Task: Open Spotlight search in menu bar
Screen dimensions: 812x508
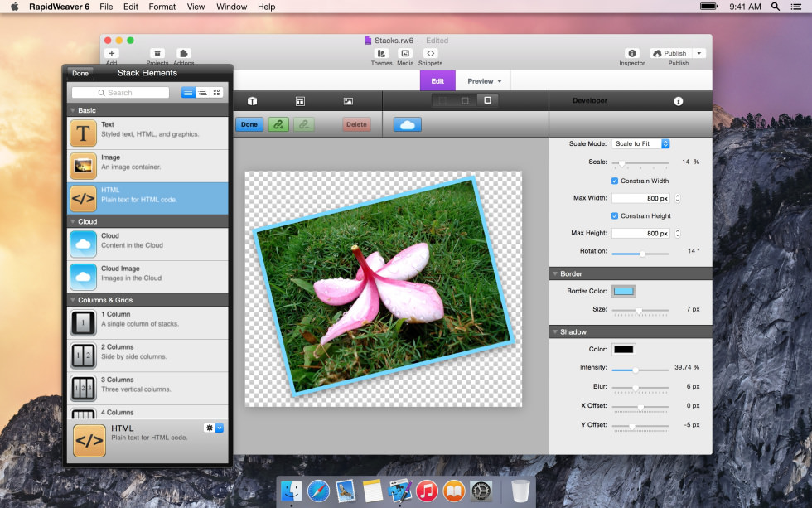Action: click(776, 7)
